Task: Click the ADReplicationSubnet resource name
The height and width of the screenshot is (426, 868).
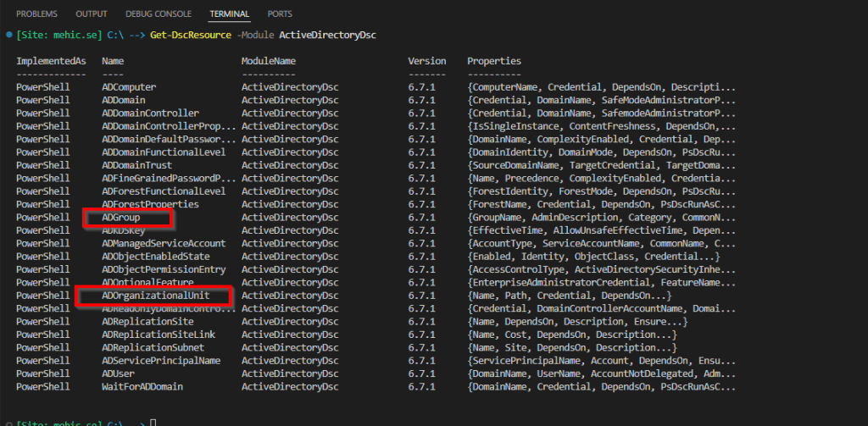Action: click(153, 348)
